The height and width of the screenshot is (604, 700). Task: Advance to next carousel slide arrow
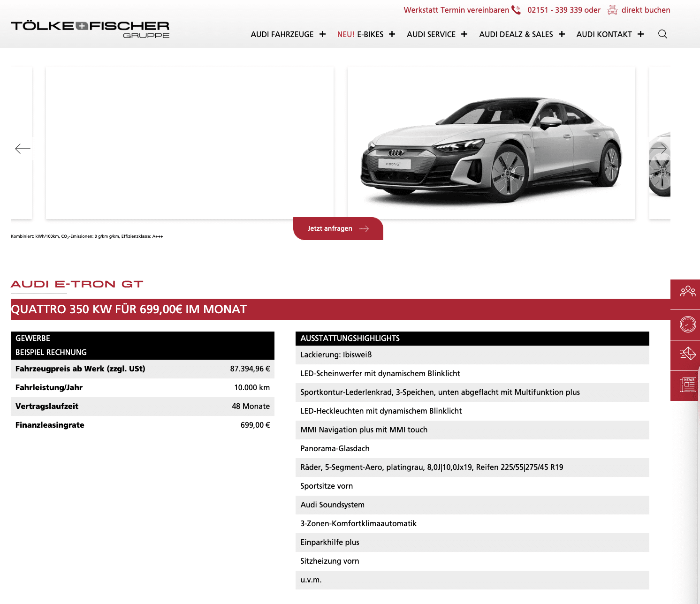click(x=659, y=149)
